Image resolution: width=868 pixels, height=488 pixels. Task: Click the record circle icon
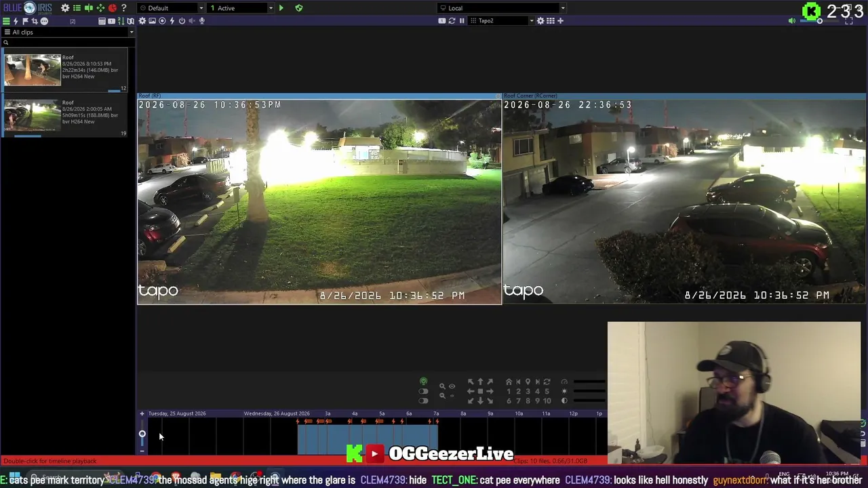pyautogui.click(x=162, y=21)
